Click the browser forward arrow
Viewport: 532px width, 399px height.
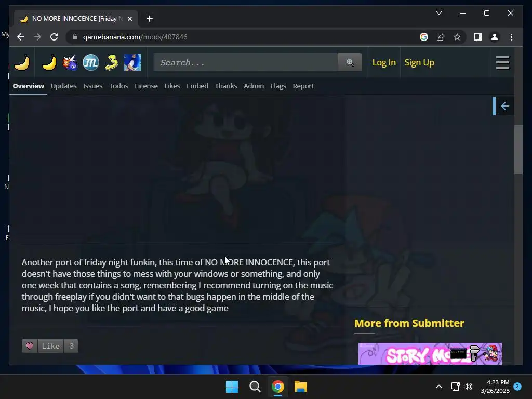tap(37, 37)
